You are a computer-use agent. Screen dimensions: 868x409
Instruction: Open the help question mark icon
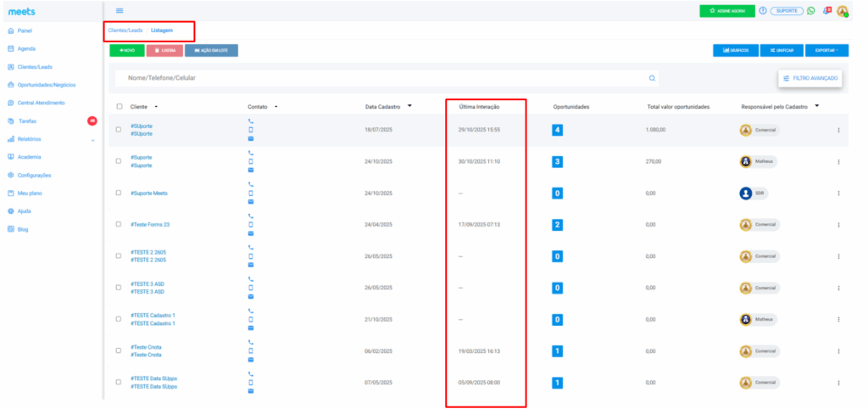click(763, 11)
